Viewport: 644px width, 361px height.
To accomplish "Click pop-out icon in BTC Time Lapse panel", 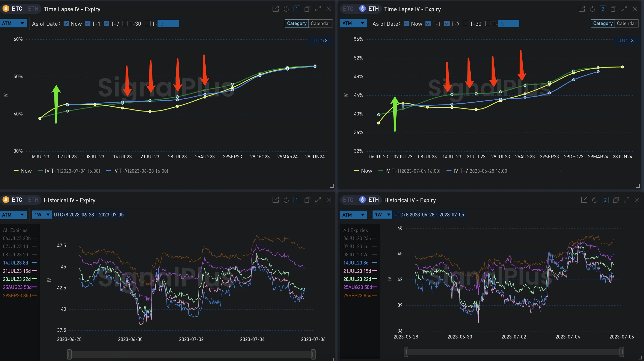I will pos(275,9).
